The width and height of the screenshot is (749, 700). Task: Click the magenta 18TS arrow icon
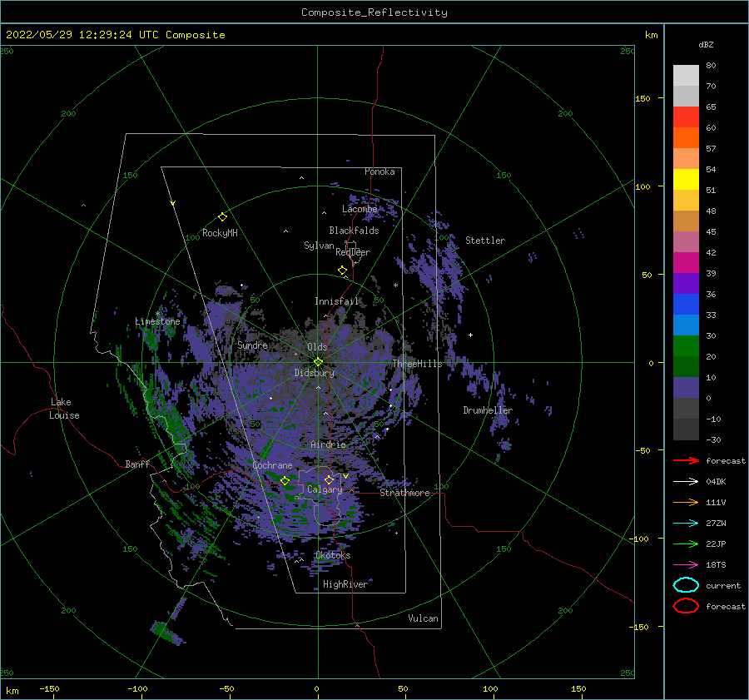pos(686,565)
